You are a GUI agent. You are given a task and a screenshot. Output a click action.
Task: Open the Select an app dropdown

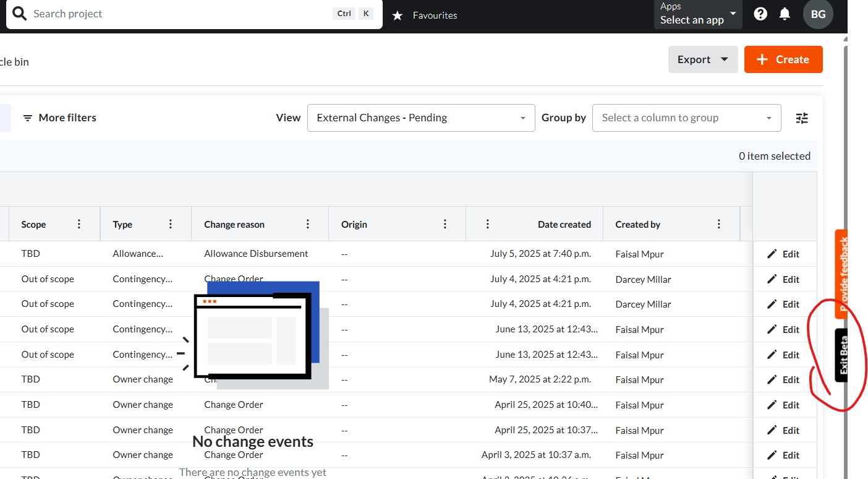pos(698,14)
